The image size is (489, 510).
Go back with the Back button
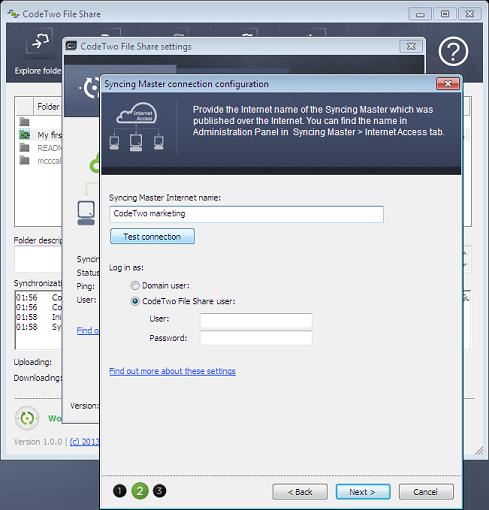[300, 492]
